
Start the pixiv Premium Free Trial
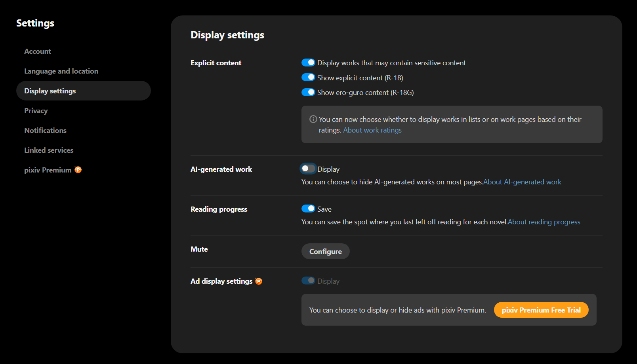click(x=541, y=310)
